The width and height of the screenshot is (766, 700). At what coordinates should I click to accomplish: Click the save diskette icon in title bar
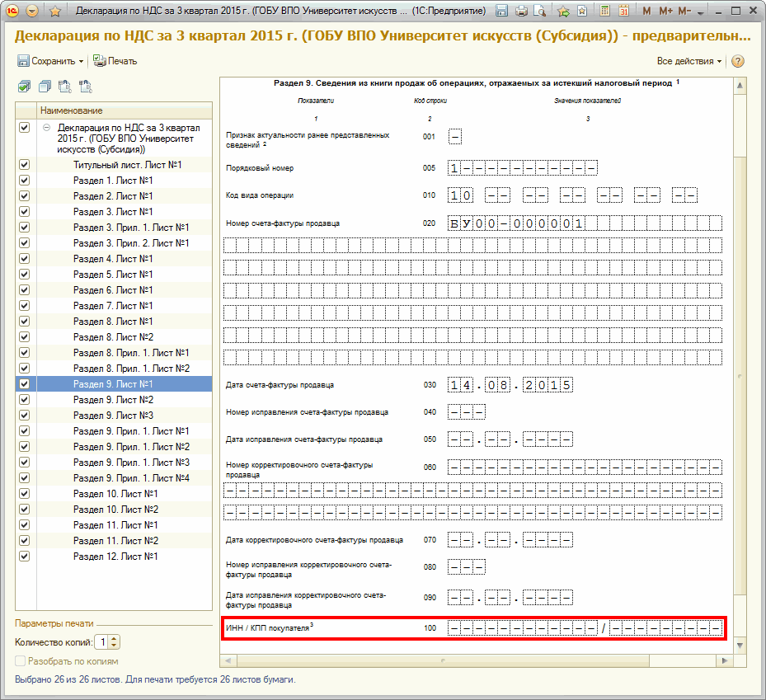(501, 10)
